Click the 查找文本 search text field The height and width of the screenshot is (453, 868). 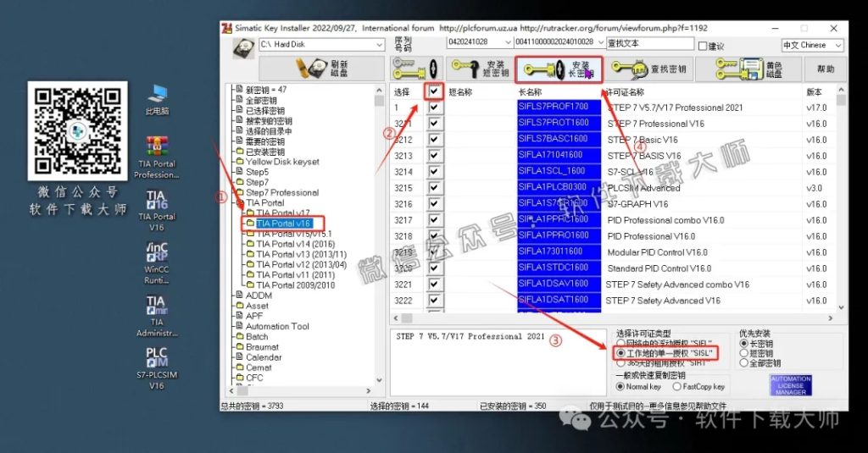(x=650, y=43)
